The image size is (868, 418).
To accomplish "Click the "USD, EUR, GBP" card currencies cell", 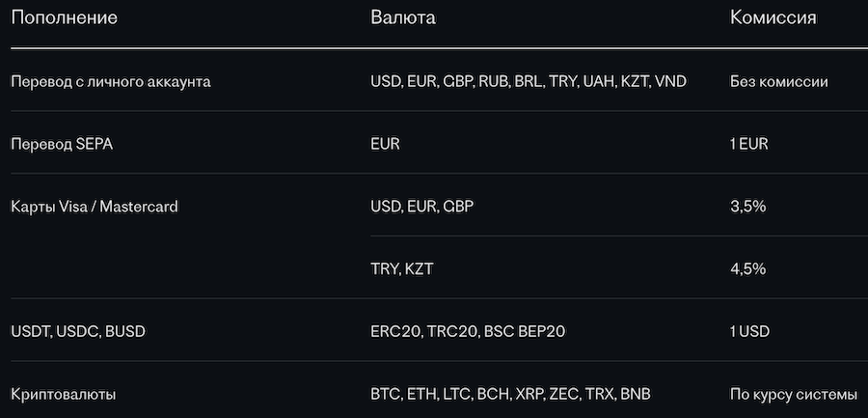I will [x=422, y=206].
